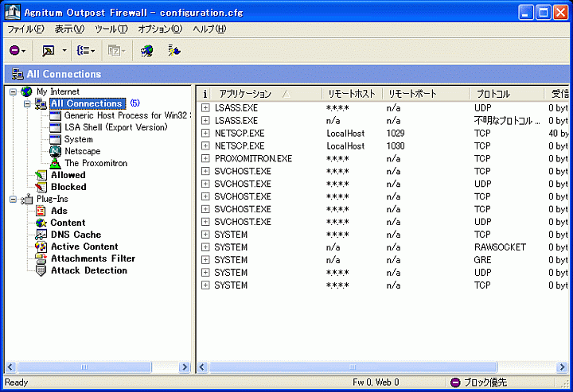
Task: Show the Blocked connections log
Action: (x=68, y=187)
